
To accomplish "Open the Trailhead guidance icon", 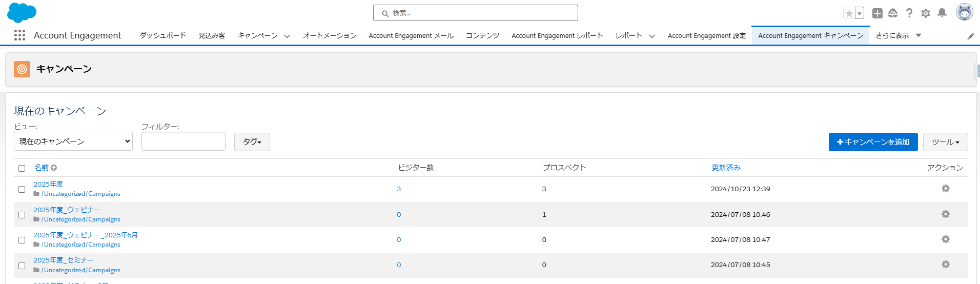I will 893,13.
